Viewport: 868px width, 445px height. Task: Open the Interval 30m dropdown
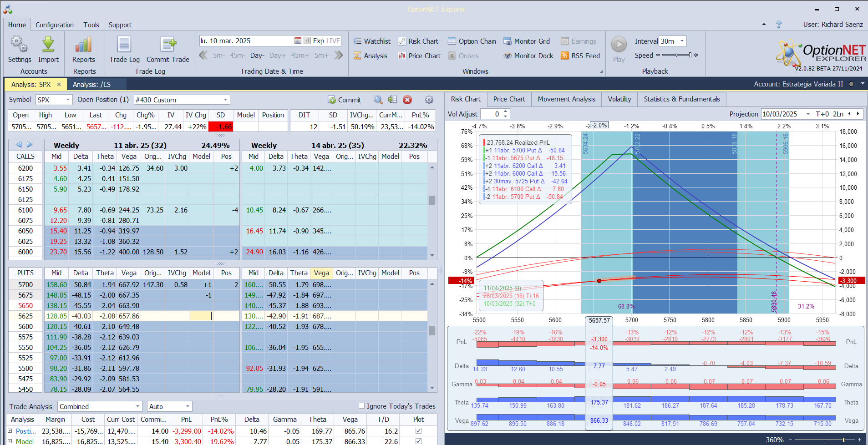682,41
